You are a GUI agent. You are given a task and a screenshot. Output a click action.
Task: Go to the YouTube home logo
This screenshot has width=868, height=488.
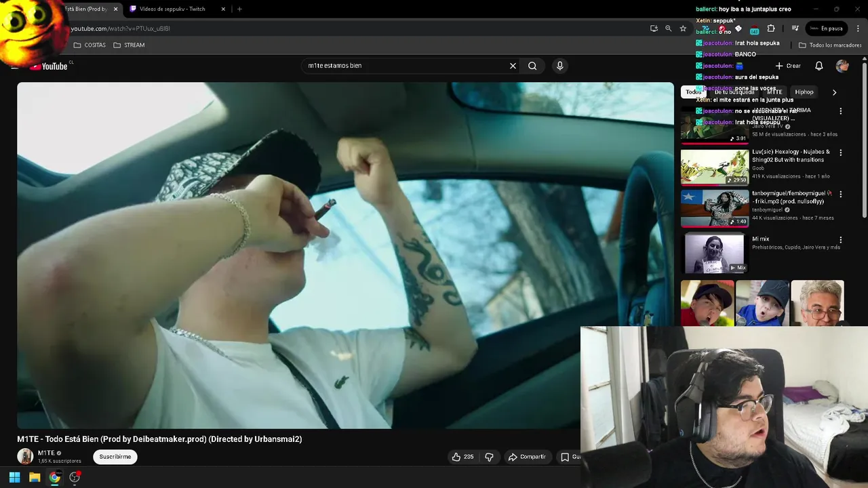pos(50,66)
